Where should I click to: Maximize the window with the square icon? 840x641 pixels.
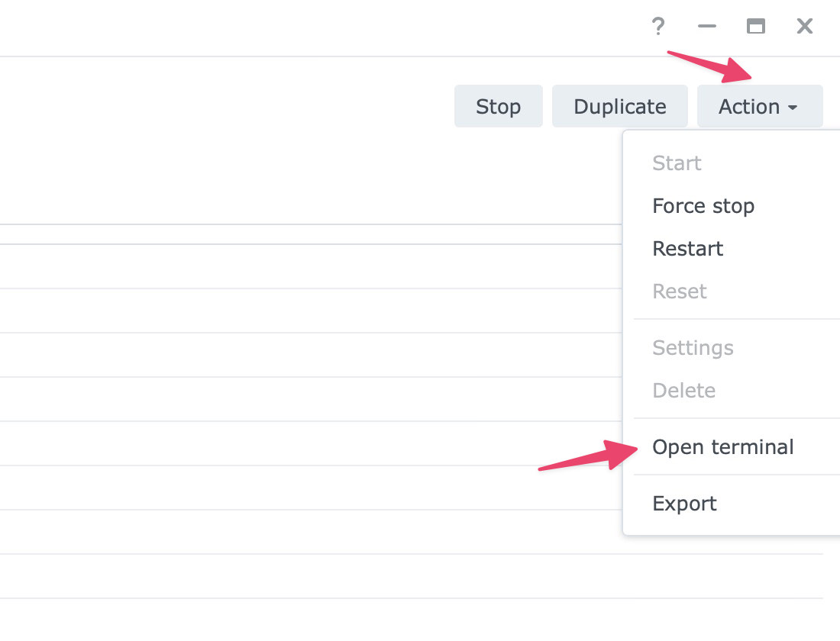pos(755,27)
